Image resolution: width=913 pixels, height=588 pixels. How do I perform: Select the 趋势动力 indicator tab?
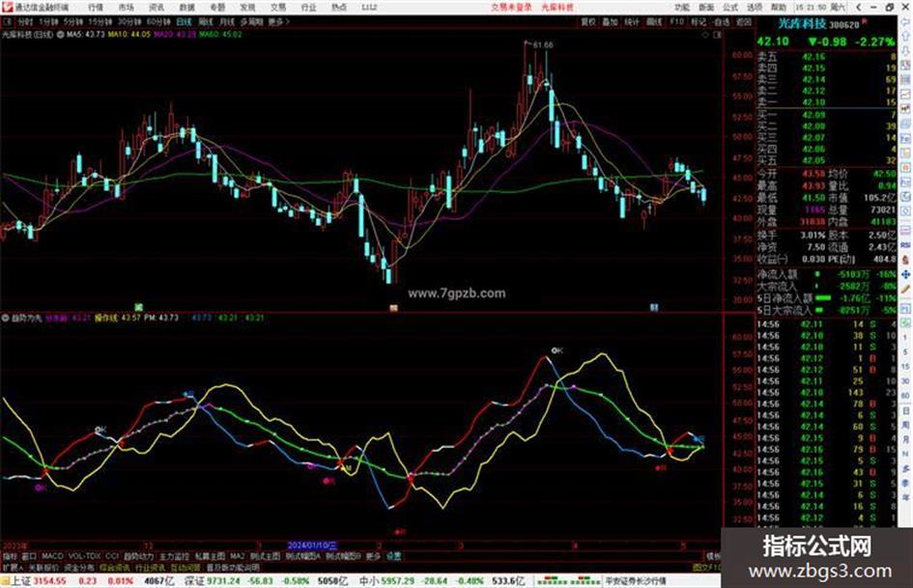[138, 556]
